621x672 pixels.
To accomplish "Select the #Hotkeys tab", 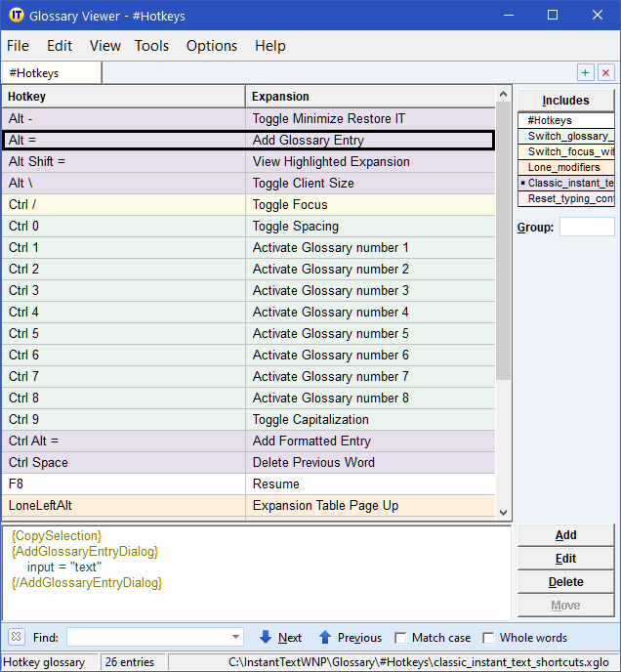I will [x=52, y=73].
